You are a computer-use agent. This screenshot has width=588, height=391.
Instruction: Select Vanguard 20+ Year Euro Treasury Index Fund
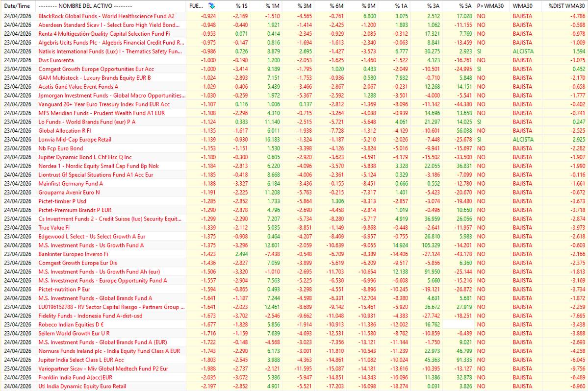coord(104,104)
